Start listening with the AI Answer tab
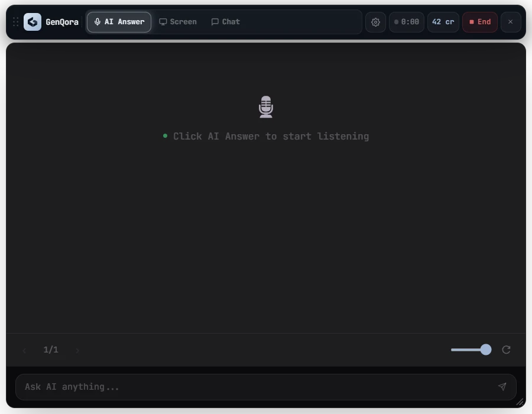Screen dimensions: 532x414 click(119, 22)
